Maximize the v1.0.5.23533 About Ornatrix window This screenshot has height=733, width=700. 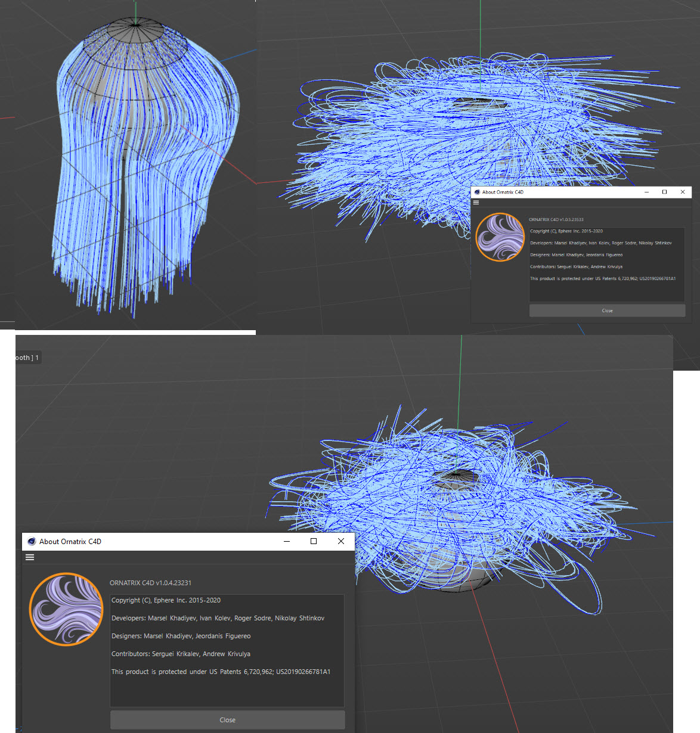(x=664, y=192)
